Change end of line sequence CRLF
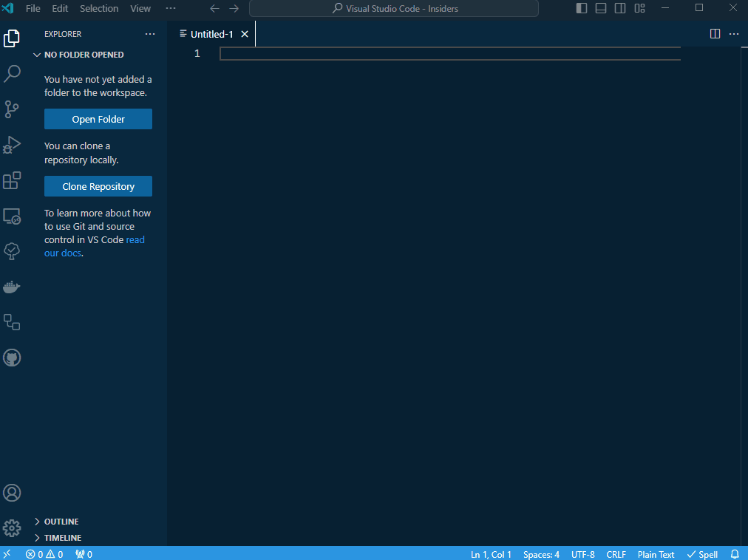748x560 pixels. tap(616, 554)
